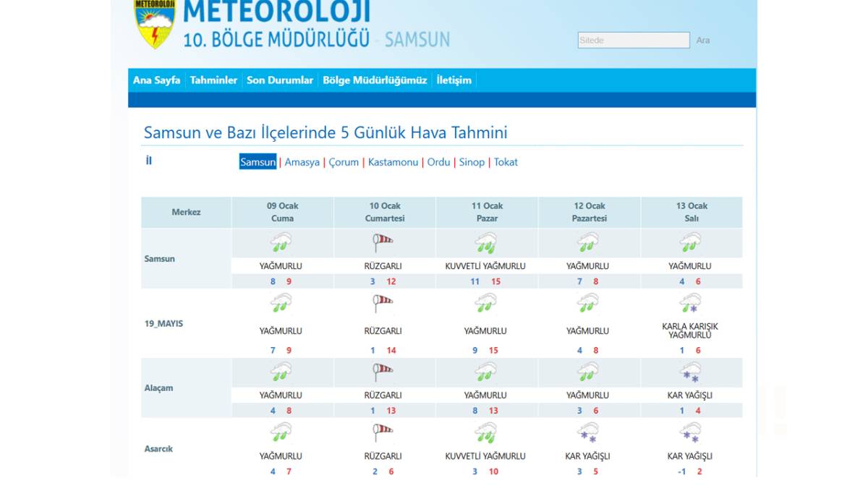Image resolution: width=868 pixels, height=488 pixels.
Task: Select the Son Durumlar menu item
Action: click(279, 80)
